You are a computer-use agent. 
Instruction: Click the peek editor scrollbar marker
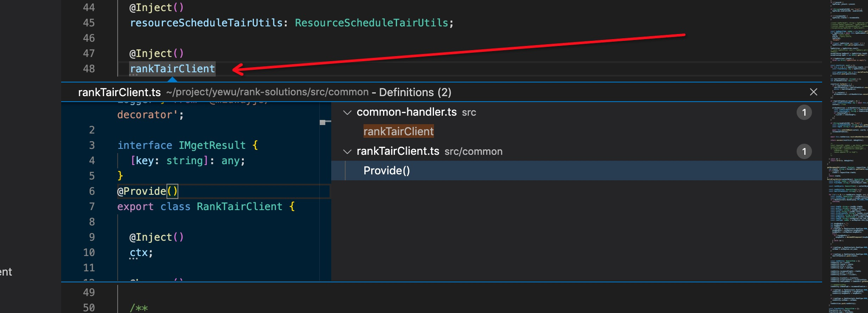323,122
